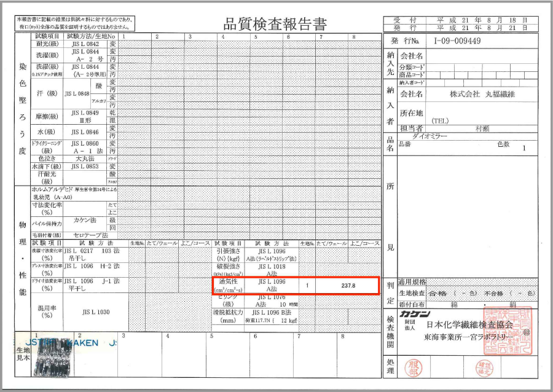
Task: Select the 滑脱抵抗力 test item label
Action: (228, 312)
